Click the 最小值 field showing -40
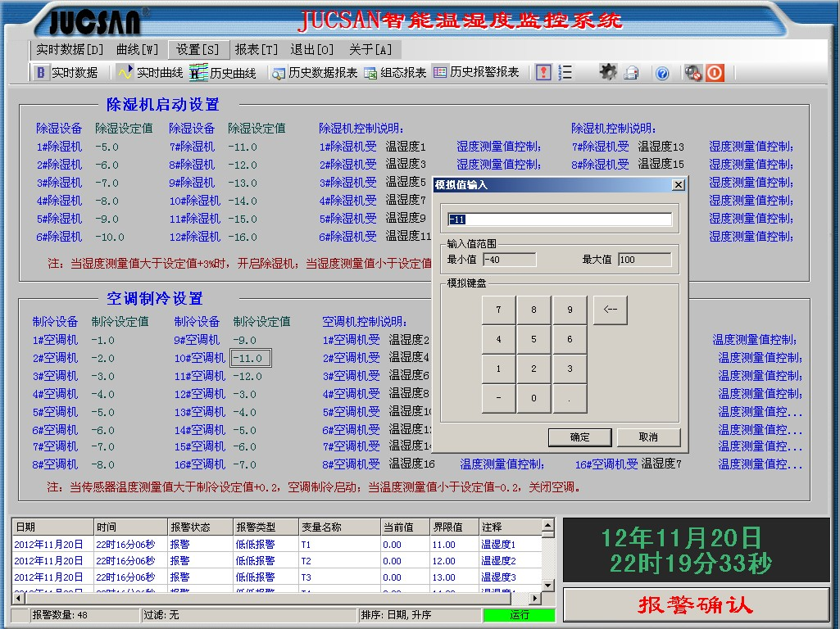Screen dimensions: 840x629 click(x=509, y=260)
